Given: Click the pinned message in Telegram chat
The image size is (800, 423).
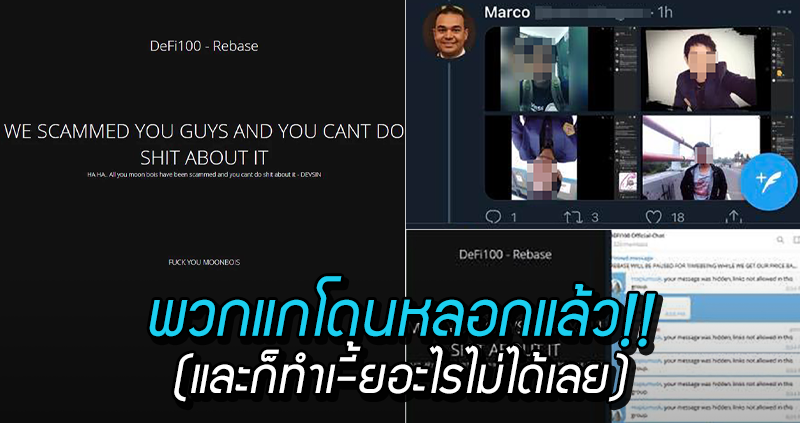Looking at the screenshot, I should pyautogui.click(x=704, y=263).
